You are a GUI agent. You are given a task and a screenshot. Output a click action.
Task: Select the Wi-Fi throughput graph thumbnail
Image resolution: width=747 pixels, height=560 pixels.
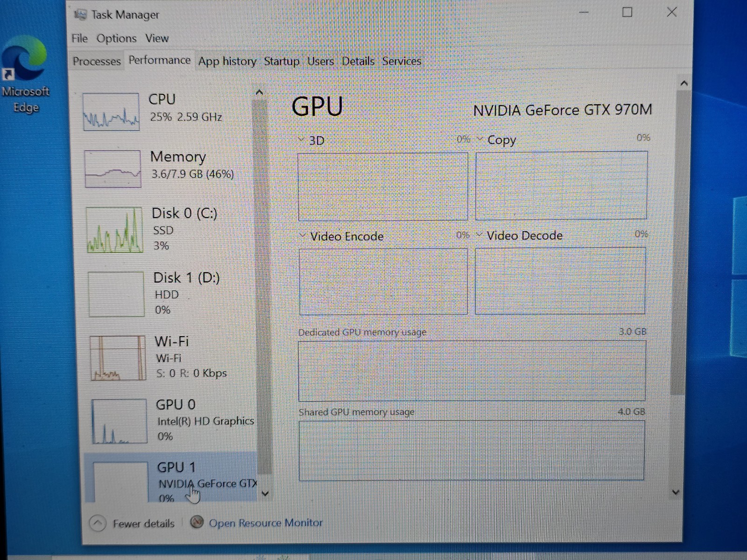point(118,358)
